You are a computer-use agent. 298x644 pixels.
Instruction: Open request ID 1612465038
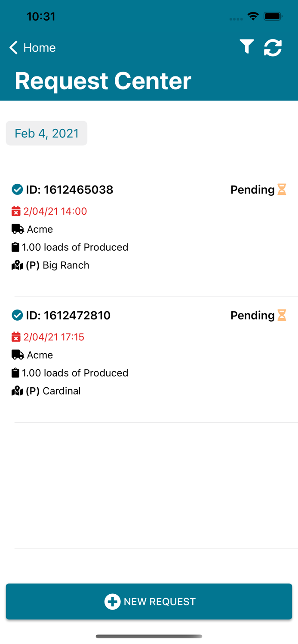coord(69,190)
